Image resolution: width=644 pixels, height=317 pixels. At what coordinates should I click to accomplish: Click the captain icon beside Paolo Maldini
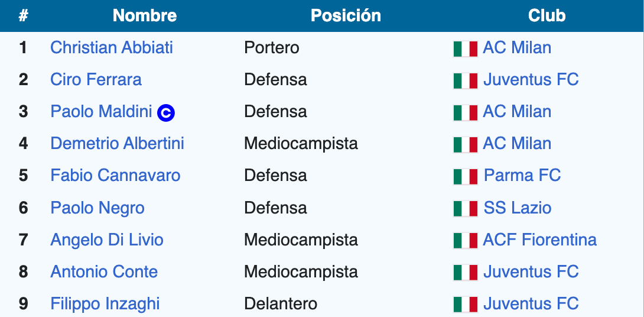tap(166, 112)
